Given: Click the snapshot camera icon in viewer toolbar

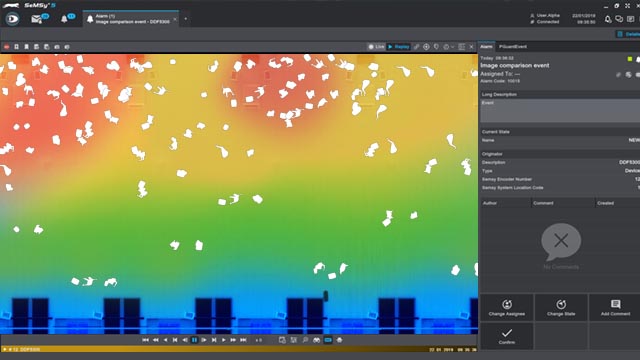Looking at the screenshot, I should [x=57, y=47].
